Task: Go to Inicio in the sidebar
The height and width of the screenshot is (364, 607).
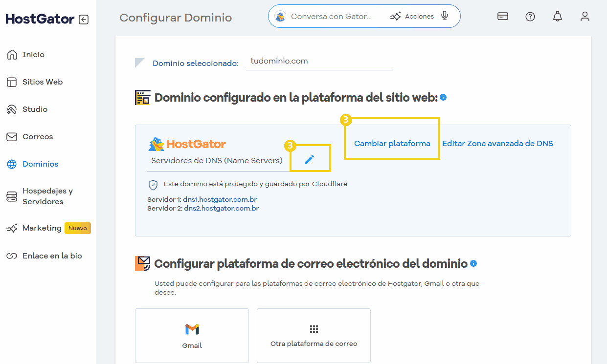Action: pos(33,55)
